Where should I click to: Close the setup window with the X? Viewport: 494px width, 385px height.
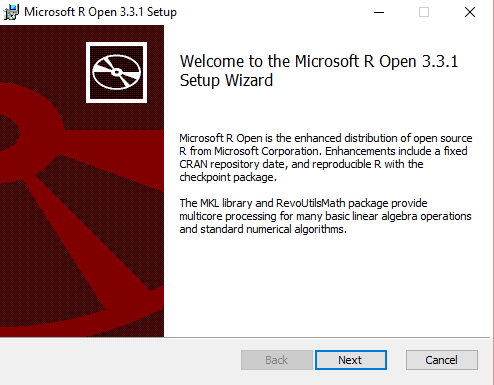point(470,12)
